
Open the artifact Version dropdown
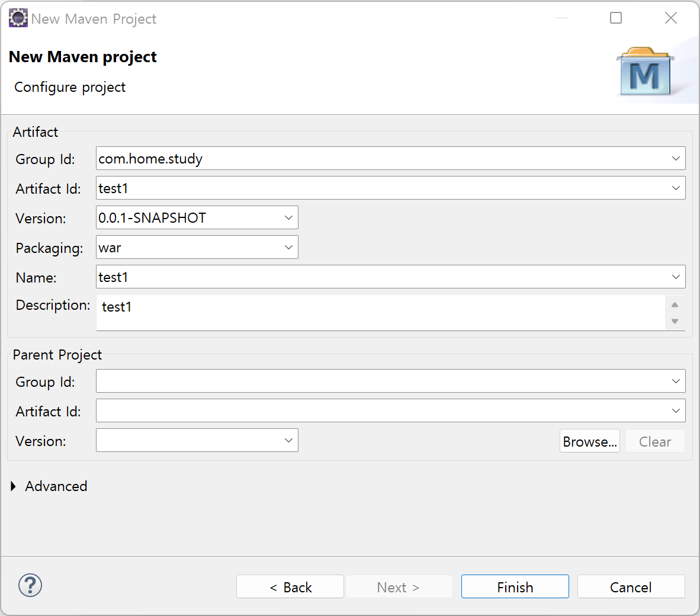(288, 217)
